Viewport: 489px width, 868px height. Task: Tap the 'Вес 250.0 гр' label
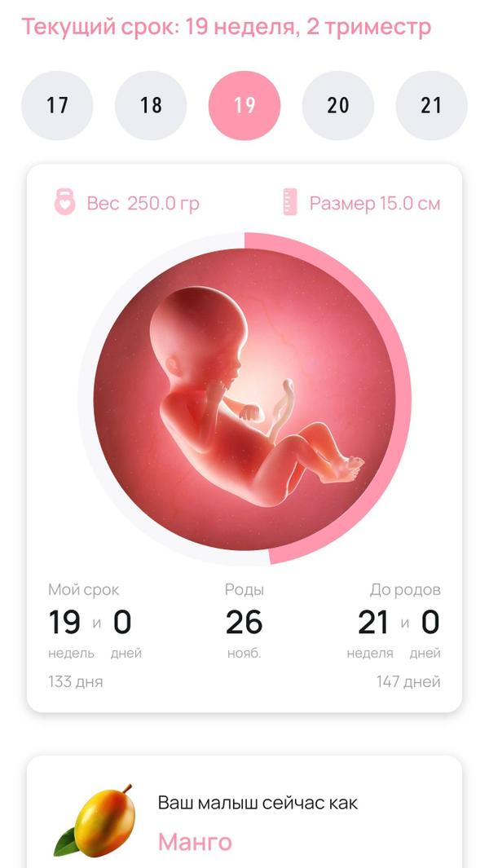(143, 203)
